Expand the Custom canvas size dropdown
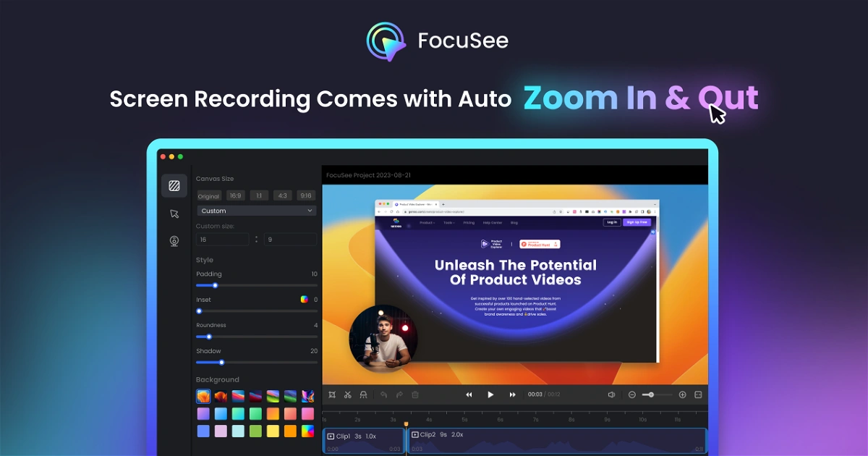The image size is (868, 456). [x=257, y=211]
